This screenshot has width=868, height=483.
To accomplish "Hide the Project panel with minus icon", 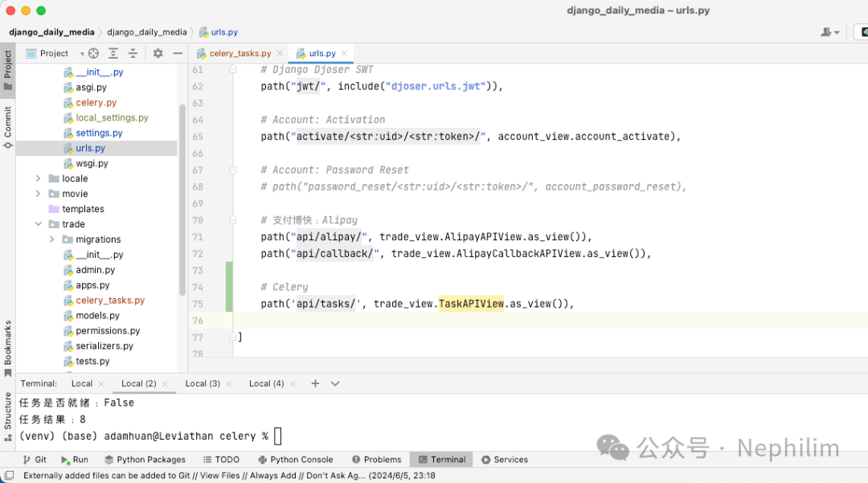I will click(178, 53).
